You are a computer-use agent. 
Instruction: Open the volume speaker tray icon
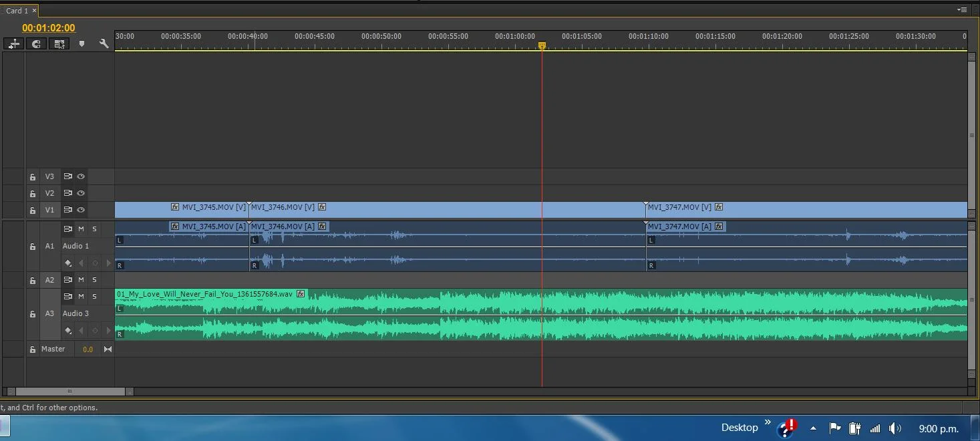[895, 428]
